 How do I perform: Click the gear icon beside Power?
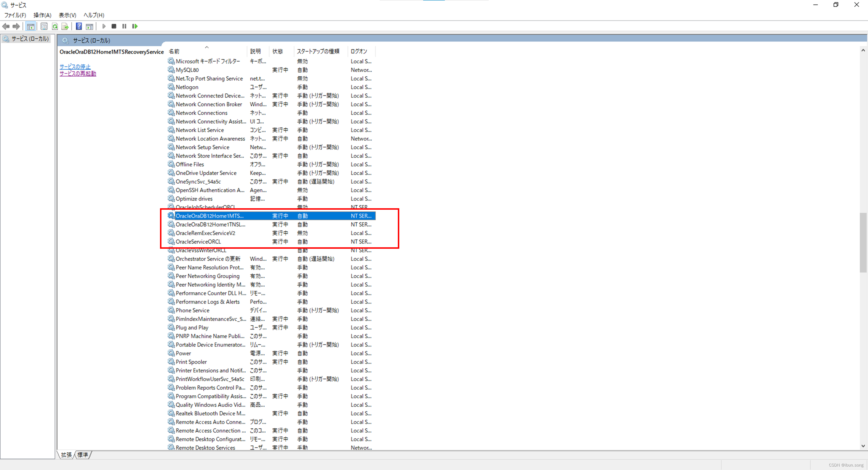[x=171, y=353]
